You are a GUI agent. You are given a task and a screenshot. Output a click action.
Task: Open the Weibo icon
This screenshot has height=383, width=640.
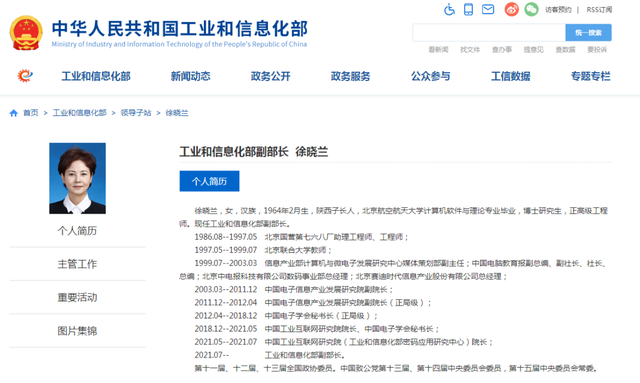(511, 9)
